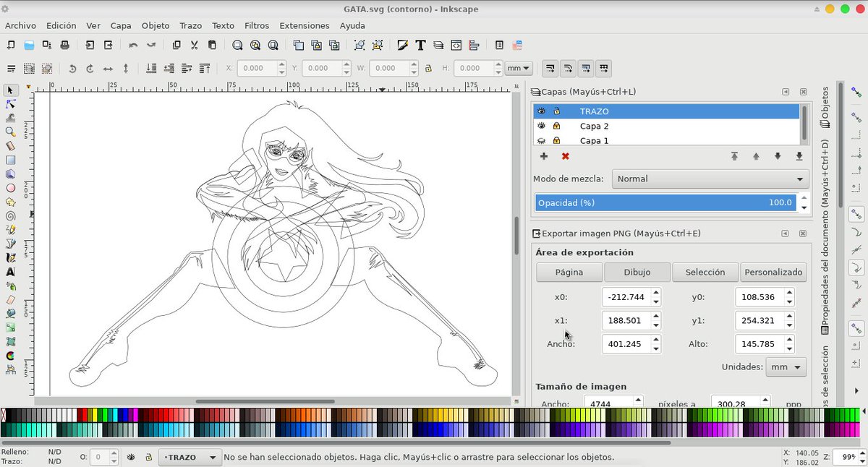Open toolbar units mm dropdown
This screenshot has height=467, width=868.
519,69
